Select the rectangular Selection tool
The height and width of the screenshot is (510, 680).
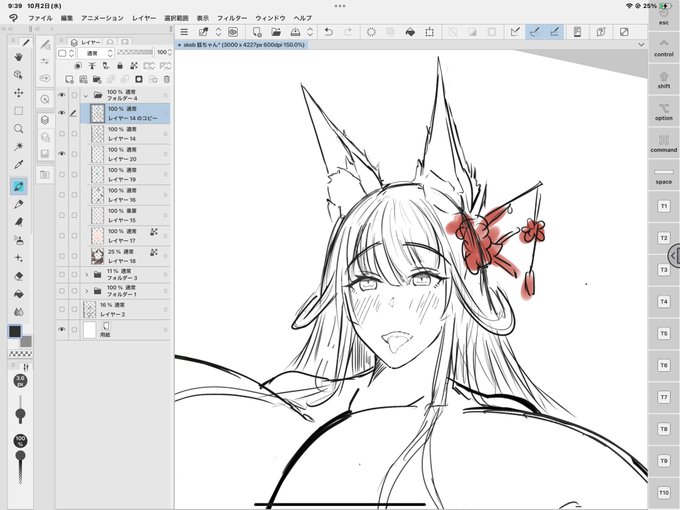[19, 111]
